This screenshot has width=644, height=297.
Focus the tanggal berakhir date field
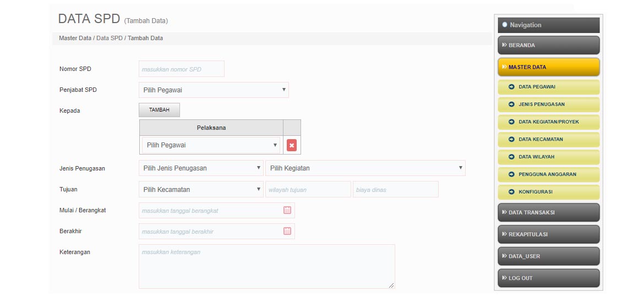coord(216,232)
